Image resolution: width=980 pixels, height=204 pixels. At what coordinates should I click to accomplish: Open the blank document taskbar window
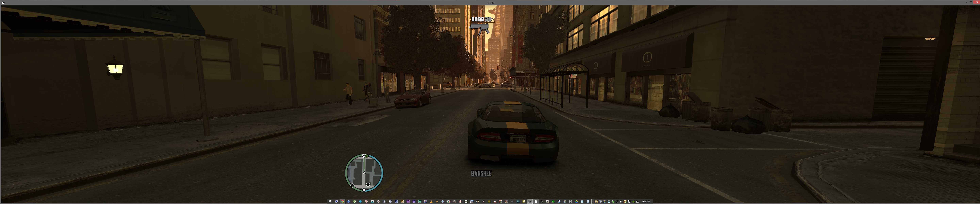point(536,201)
